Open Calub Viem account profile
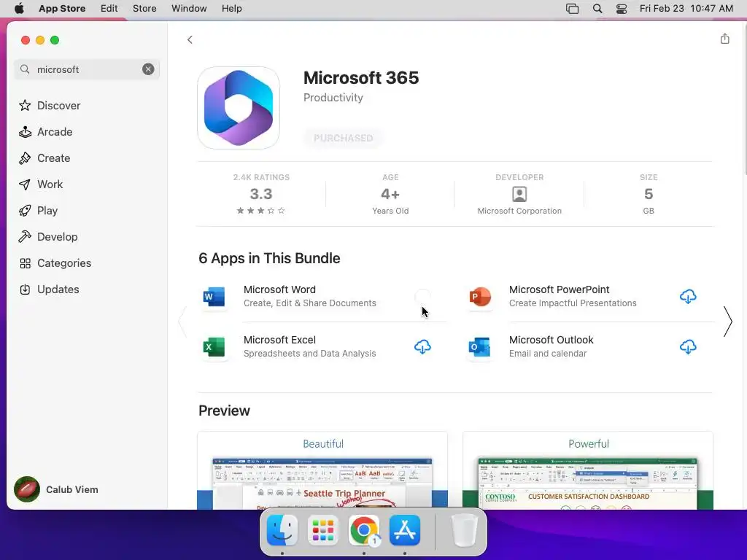 click(x=56, y=489)
